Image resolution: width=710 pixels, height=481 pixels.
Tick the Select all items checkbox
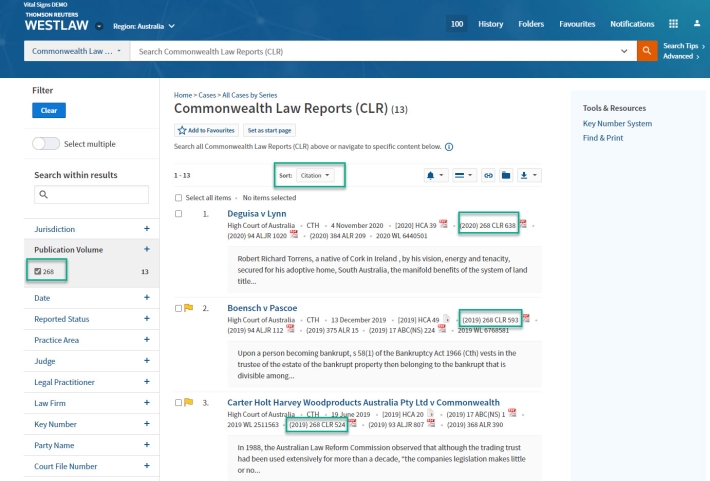tap(178, 198)
